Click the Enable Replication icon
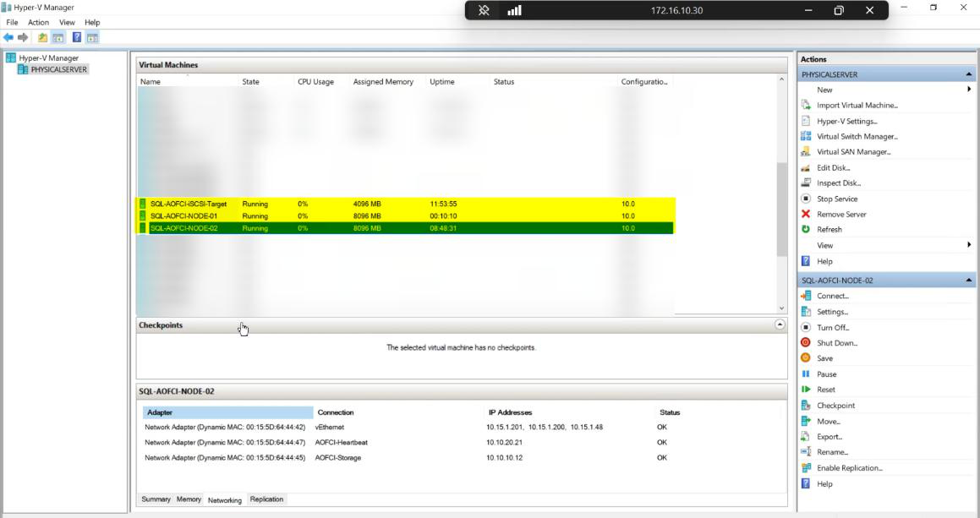 pyautogui.click(x=806, y=467)
